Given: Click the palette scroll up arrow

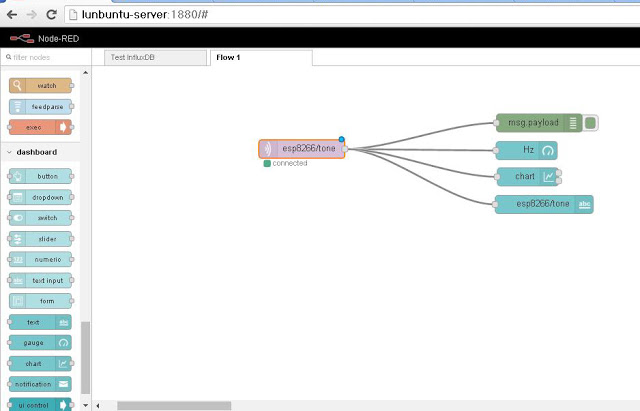Looking at the screenshot, I should [x=85, y=73].
